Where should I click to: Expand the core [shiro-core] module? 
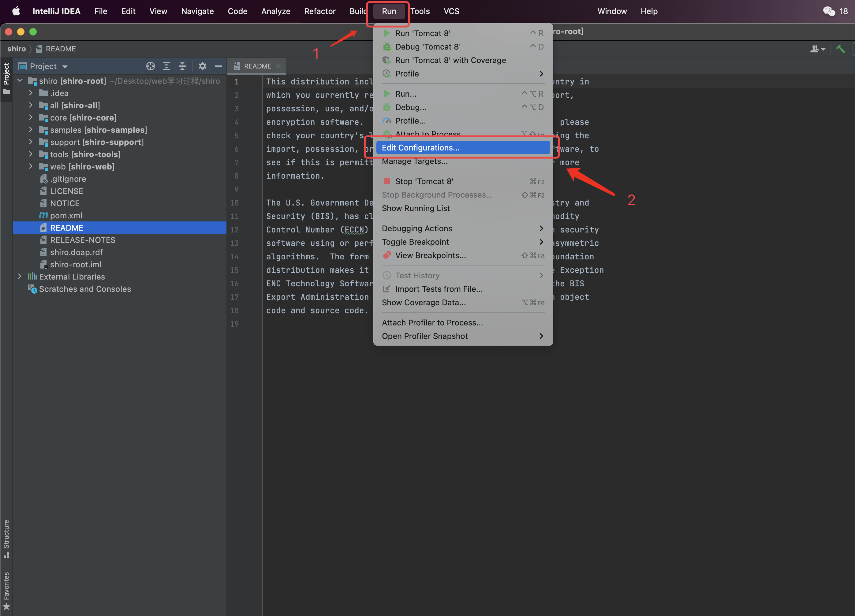[31, 117]
